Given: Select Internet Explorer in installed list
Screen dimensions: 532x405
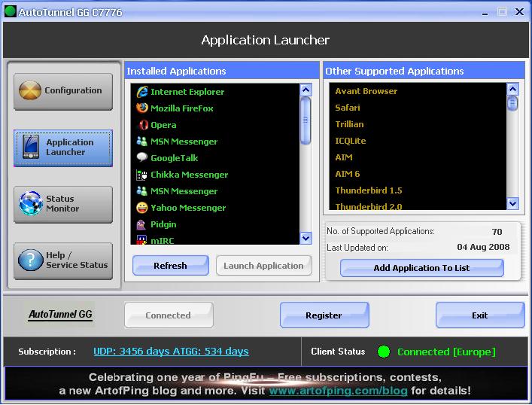Looking at the screenshot, I should [x=215, y=92].
